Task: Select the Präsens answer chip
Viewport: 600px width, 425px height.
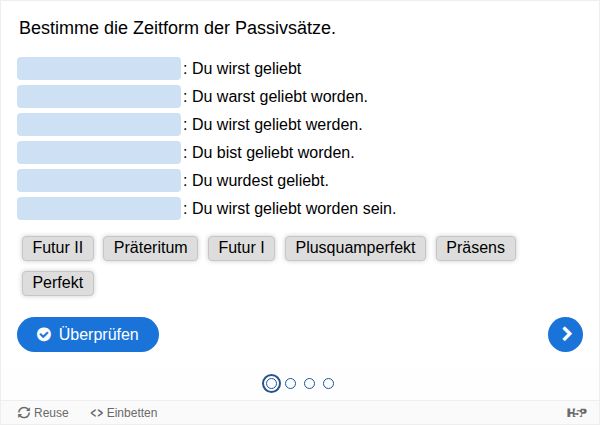Action: point(476,248)
